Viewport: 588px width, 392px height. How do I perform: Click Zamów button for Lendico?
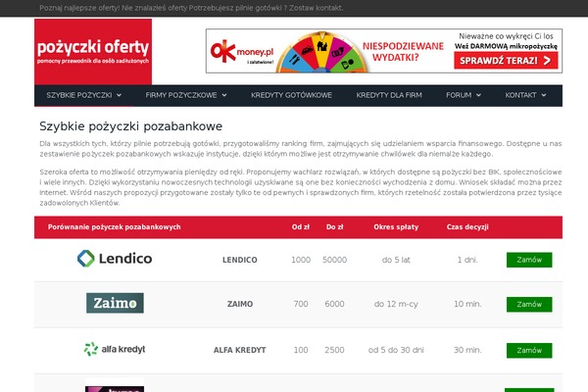(529, 260)
